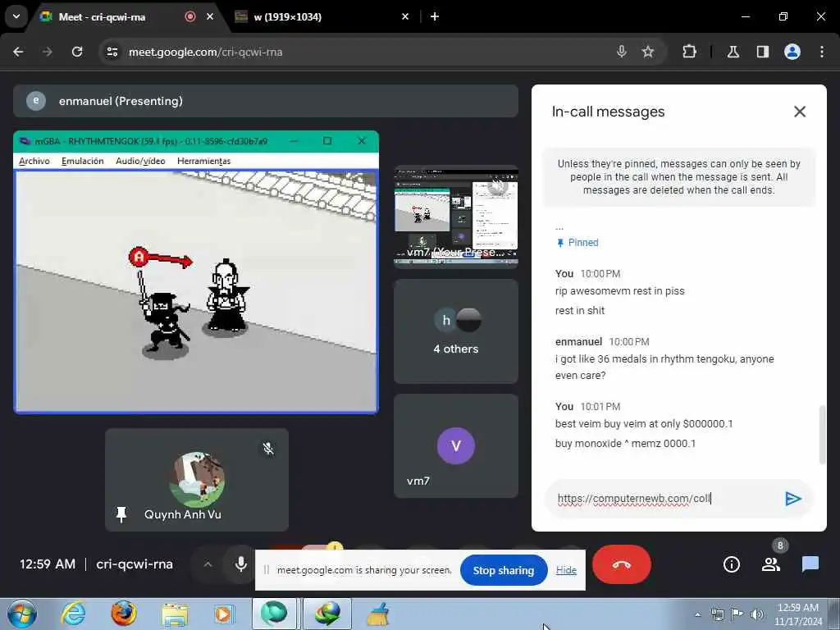The width and height of the screenshot is (840, 630).
Task: Close the In-call messages panel
Action: click(799, 112)
